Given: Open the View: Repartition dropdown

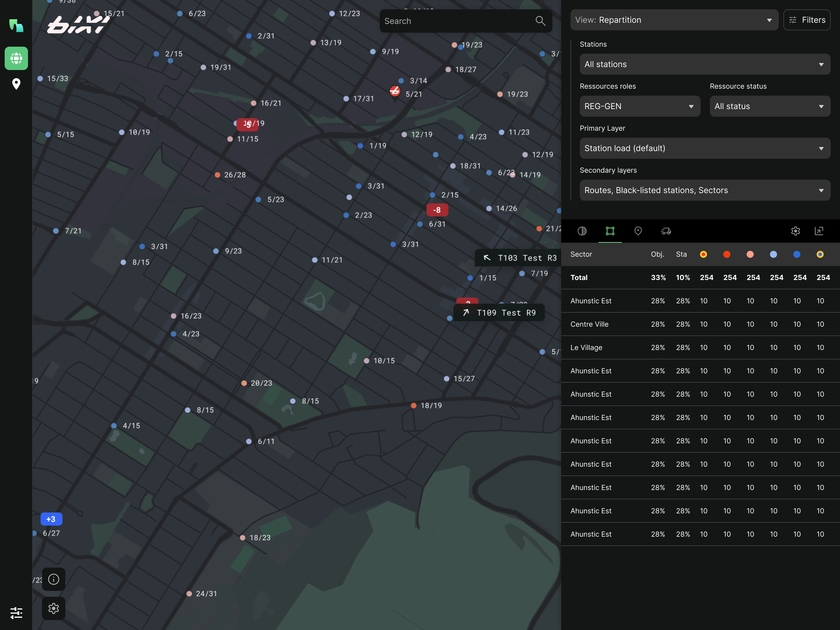Looking at the screenshot, I should point(674,20).
